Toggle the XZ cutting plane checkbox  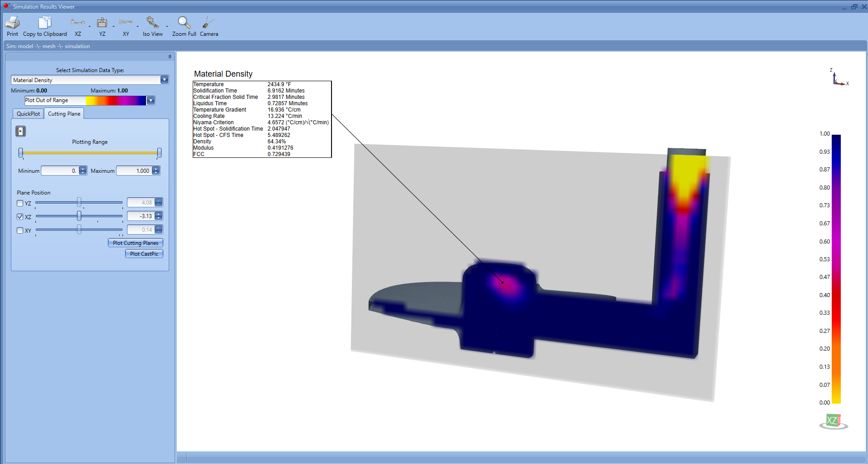[x=20, y=217]
